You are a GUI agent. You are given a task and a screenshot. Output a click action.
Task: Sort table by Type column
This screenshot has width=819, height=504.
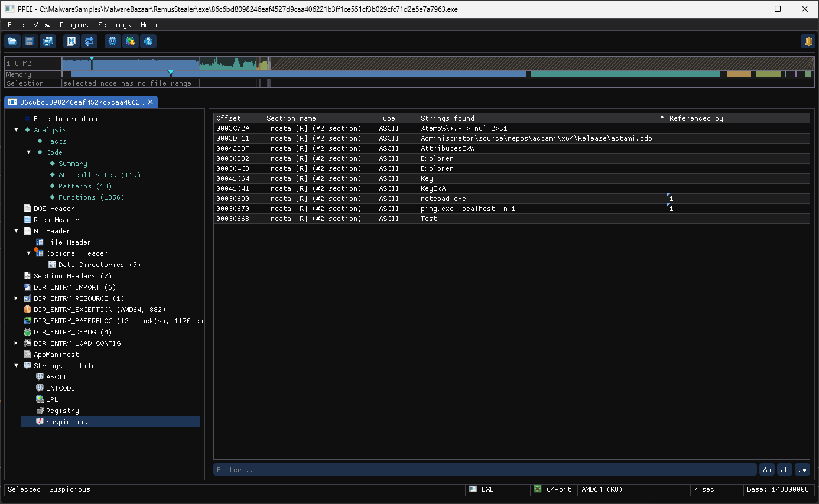pos(397,118)
